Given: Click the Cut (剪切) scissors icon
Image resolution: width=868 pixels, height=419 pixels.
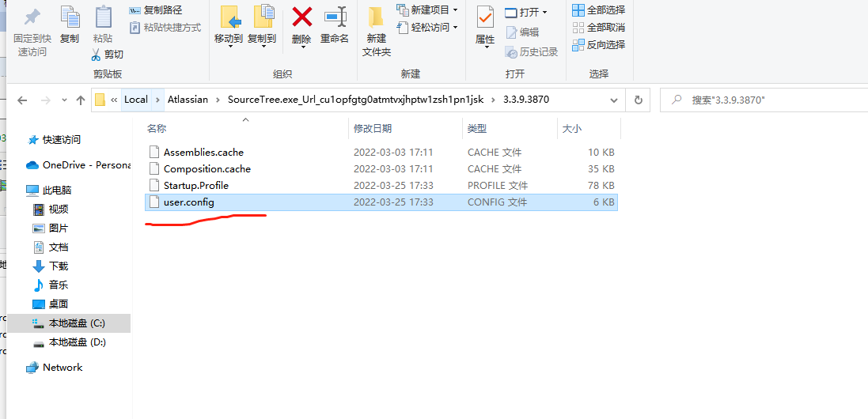Looking at the screenshot, I should [96, 55].
